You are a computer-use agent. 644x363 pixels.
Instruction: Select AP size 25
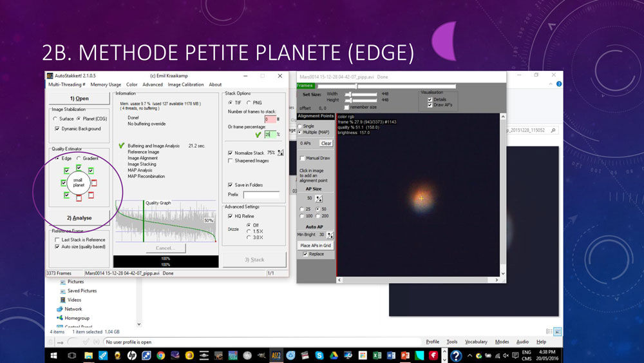pos(302,210)
